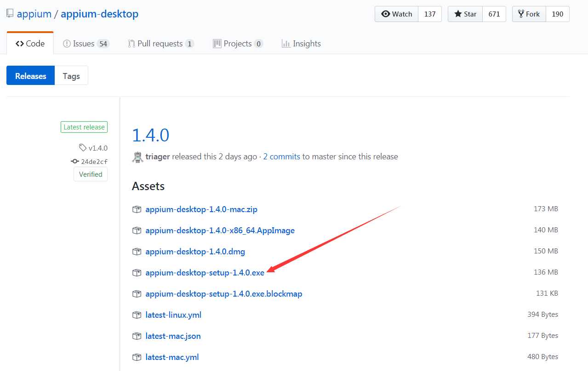Open the 1.4.0 release title

click(x=151, y=135)
